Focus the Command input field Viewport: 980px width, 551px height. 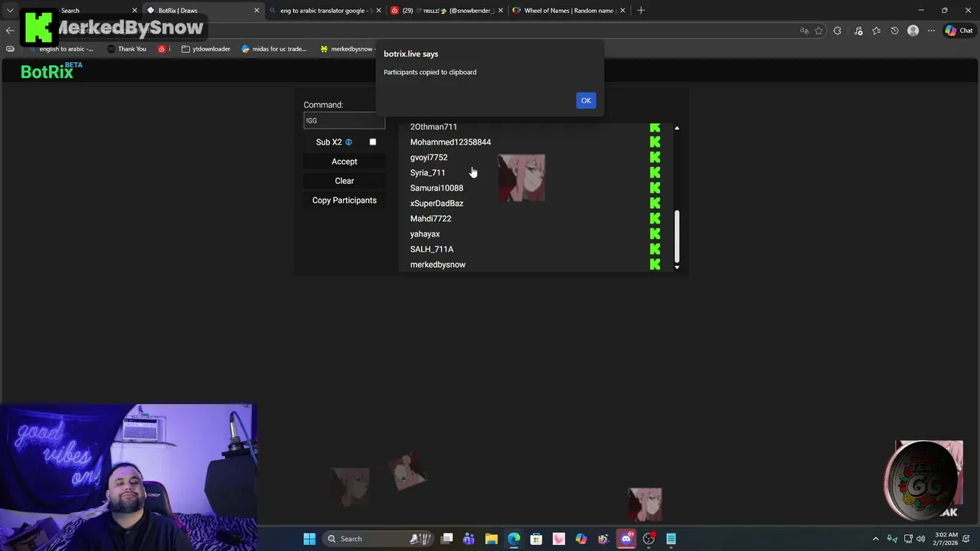(x=344, y=120)
